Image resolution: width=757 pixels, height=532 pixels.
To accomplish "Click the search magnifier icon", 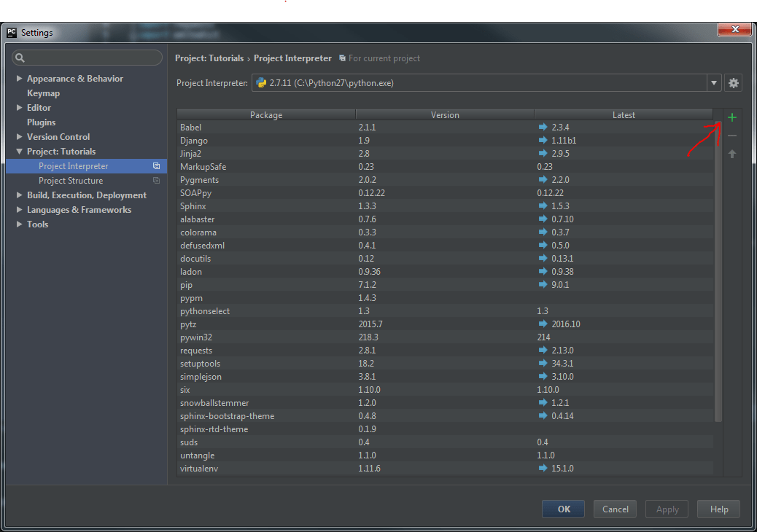I will [20, 58].
